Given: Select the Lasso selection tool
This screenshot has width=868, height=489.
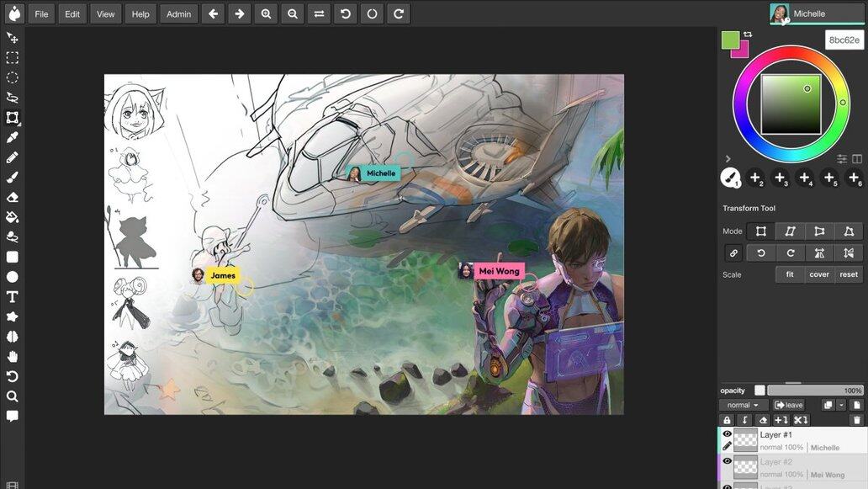Looking at the screenshot, I should tap(12, 98).
